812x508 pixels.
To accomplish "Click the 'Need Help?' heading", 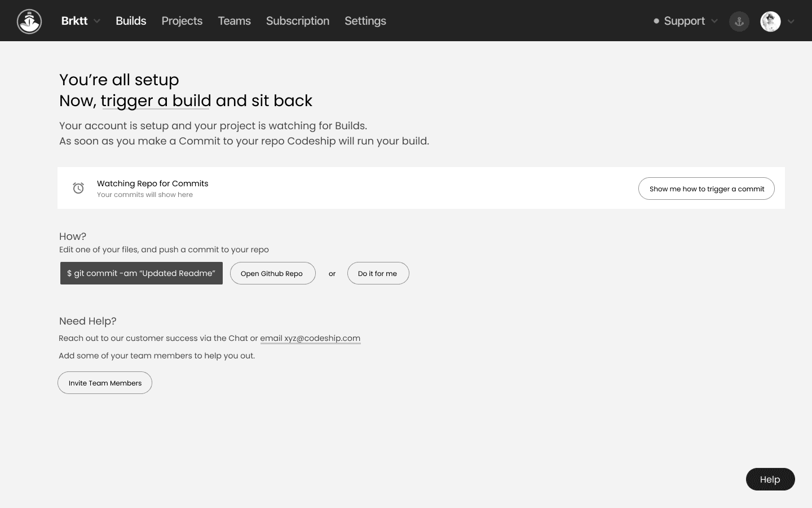I will [88, 321].
